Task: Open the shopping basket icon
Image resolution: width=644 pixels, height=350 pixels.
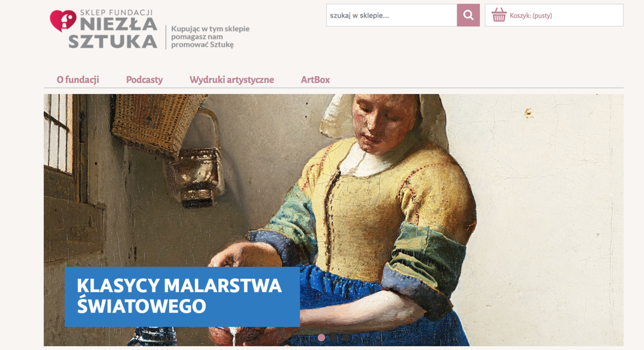Action: coord(499,15)
